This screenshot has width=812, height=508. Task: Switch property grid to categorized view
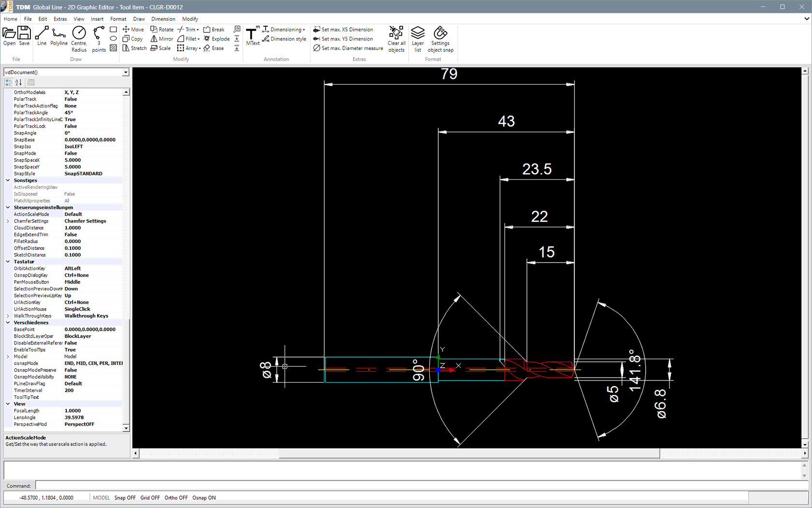[x=9, y=82]
